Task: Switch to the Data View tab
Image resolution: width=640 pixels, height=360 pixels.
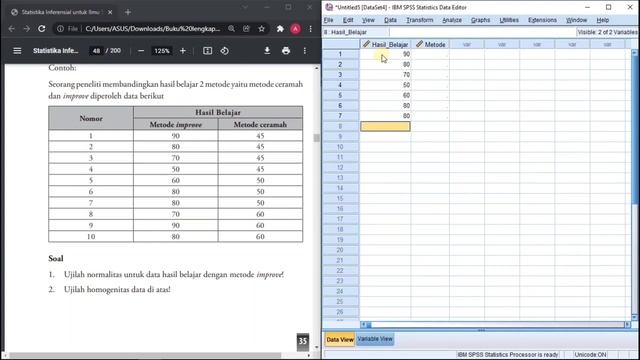Action: point(340,339)
